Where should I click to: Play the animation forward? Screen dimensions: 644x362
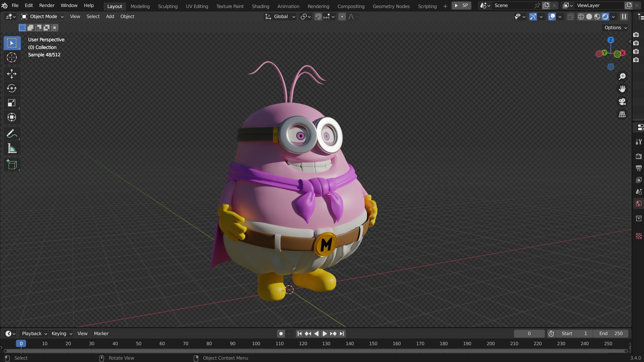[x=325, y=333]
